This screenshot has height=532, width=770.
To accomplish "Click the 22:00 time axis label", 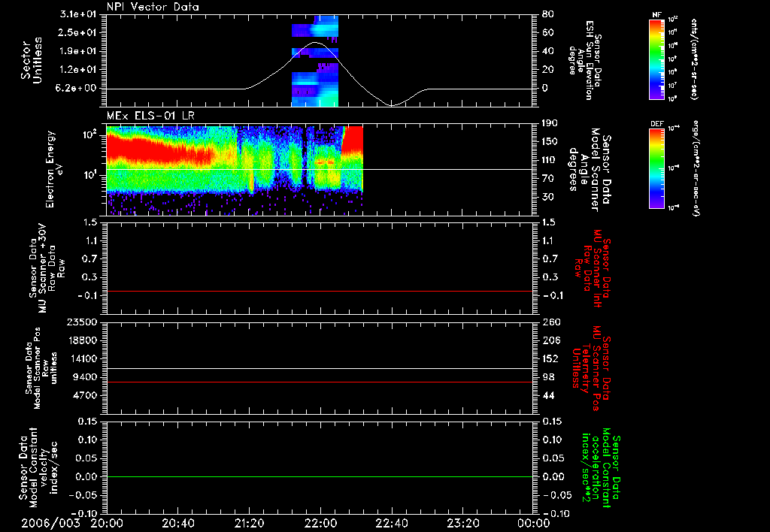I will coord(320,523).
